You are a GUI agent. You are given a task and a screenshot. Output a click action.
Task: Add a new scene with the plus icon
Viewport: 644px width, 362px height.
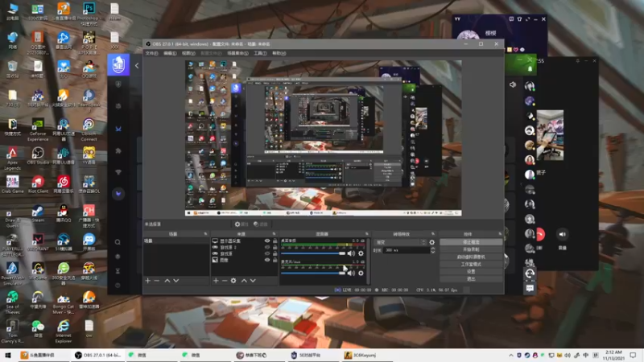point(148,281)
